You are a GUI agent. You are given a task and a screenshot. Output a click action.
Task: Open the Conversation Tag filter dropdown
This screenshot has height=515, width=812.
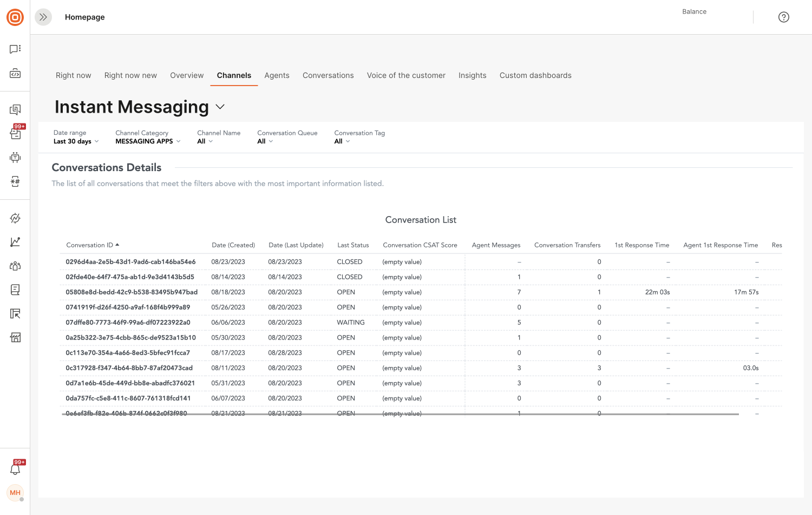point(342,141)
